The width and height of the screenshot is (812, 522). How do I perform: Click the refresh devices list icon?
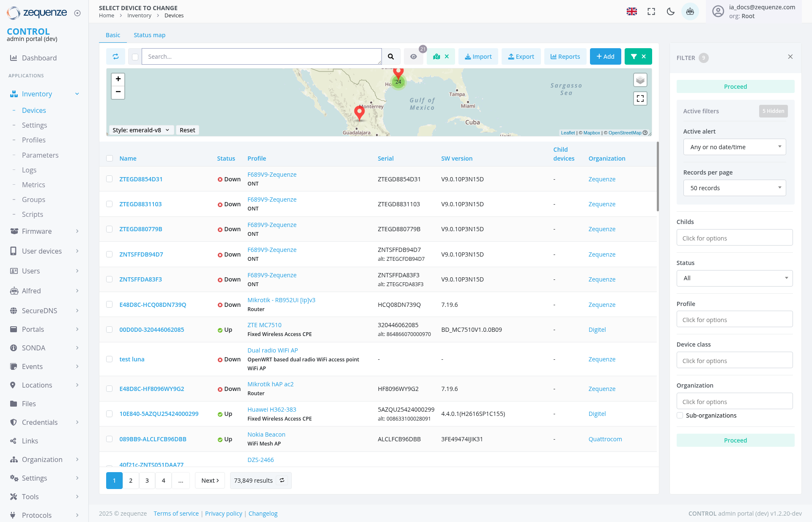pos(115,57)
